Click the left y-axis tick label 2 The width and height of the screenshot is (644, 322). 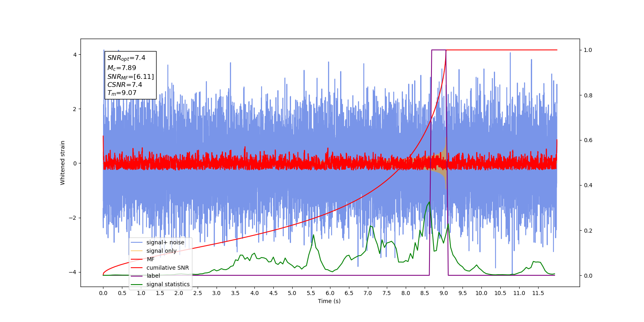(75, 109)
